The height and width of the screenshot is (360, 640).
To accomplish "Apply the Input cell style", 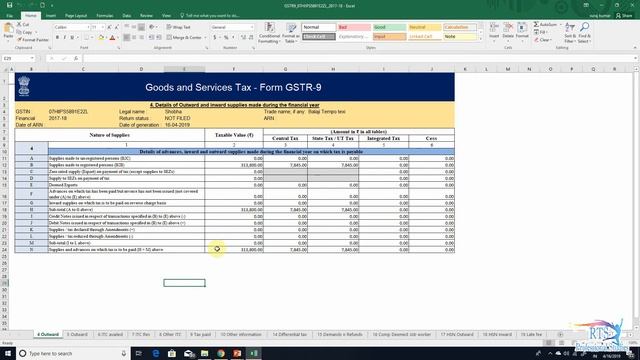I will coord(389,37).
